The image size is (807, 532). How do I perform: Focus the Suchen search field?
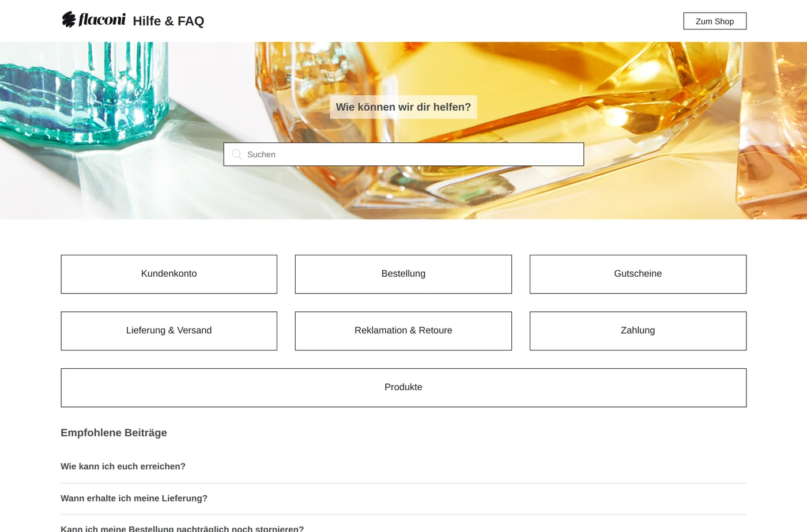(x=403, y=154)
